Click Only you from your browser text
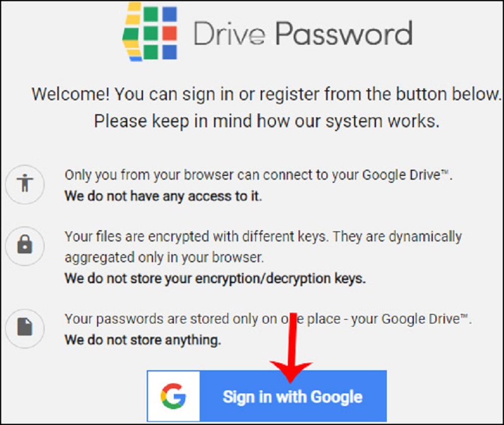 (x=258, y=175)
